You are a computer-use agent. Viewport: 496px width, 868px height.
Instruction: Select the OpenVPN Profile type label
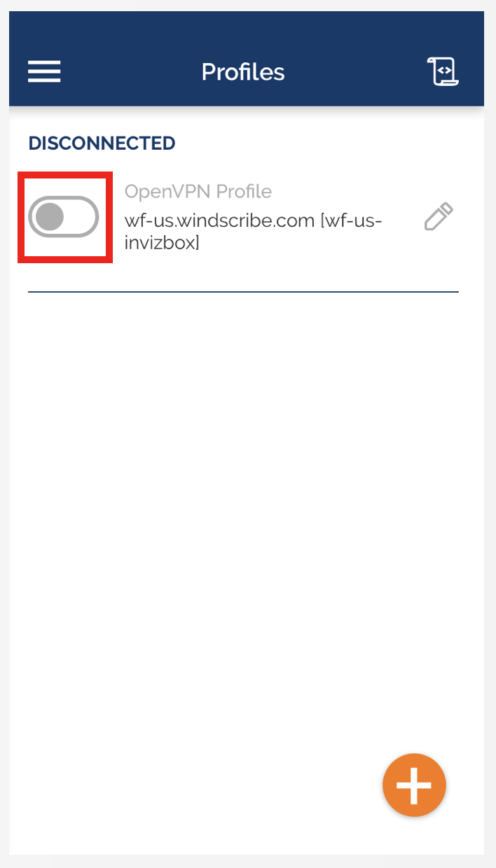(198, 191)
